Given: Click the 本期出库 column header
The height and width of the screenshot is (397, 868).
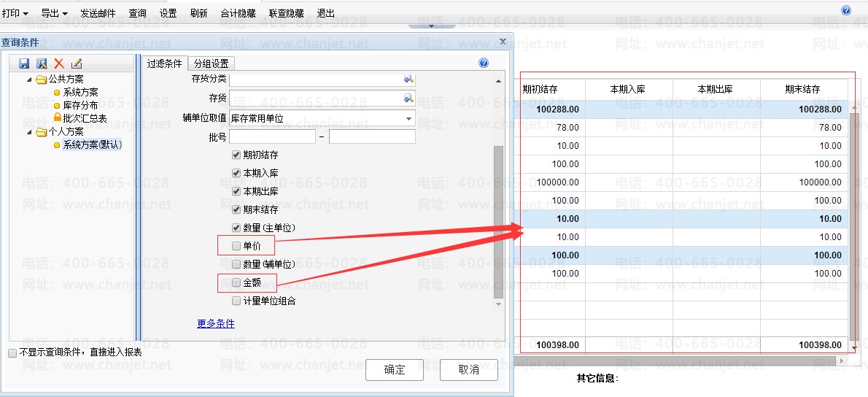Looking at the screenshot, I should tap(716, 88).
